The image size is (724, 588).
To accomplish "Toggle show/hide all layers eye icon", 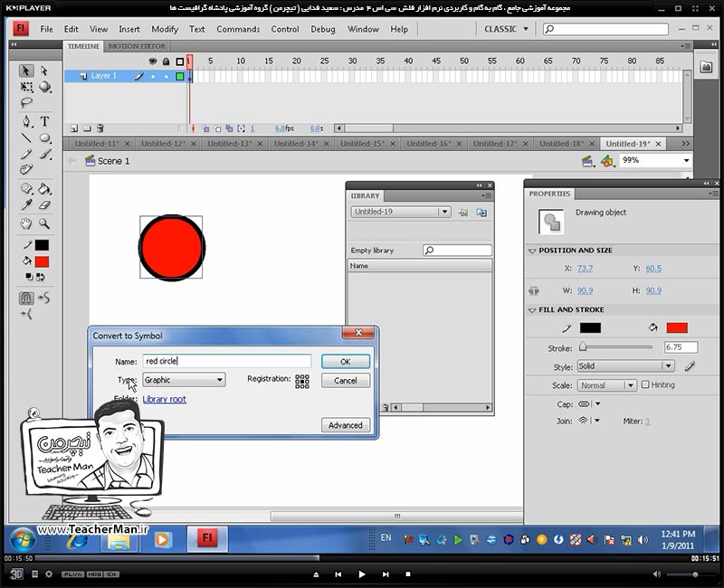I will [153, 62].
